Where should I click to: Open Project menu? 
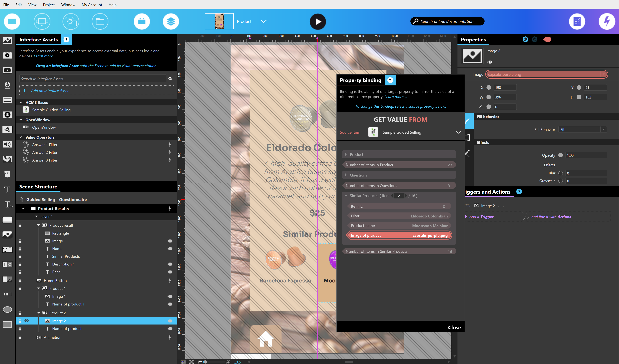[49, 5]
